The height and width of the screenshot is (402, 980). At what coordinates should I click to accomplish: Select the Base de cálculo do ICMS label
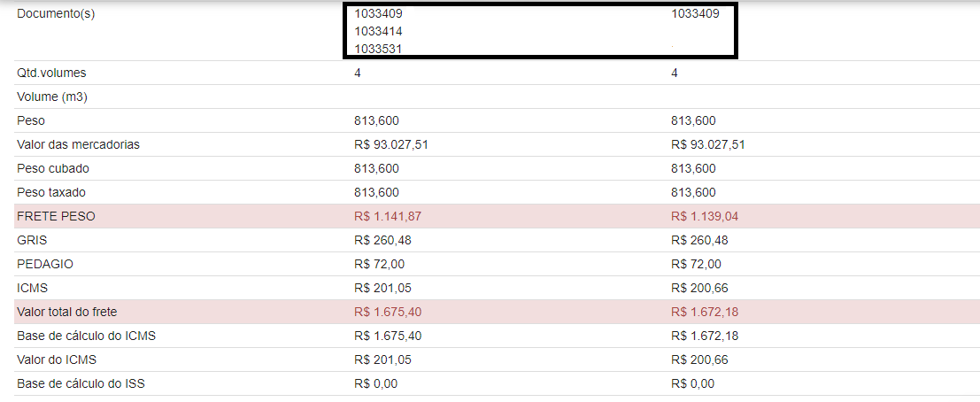87,336
